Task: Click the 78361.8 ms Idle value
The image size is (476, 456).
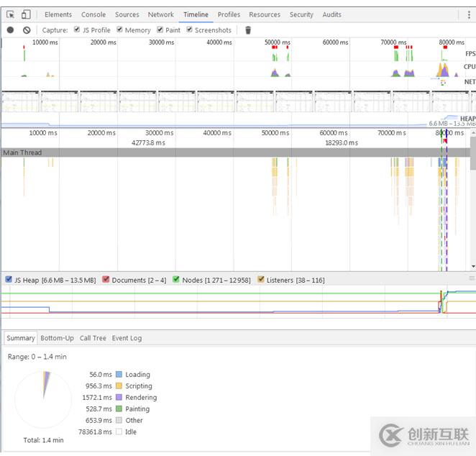Action: pyautogui.click(x=95, y=432)
